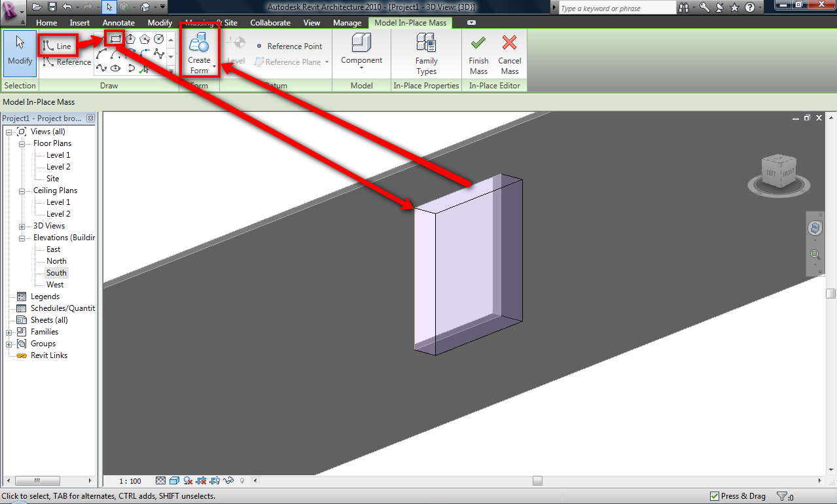The height and width of the screenshot is (504, 837).
Task: Open the SteeringWheels navigation tool
Action: coord(815,228)
